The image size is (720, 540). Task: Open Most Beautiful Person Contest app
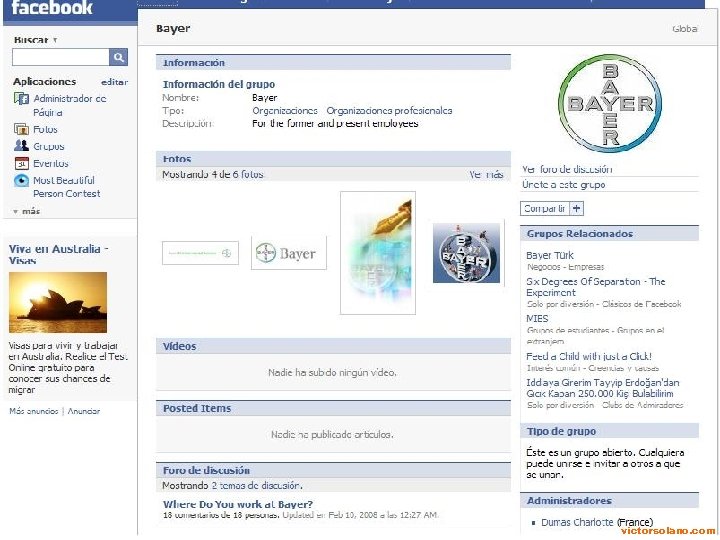point(66,187)
